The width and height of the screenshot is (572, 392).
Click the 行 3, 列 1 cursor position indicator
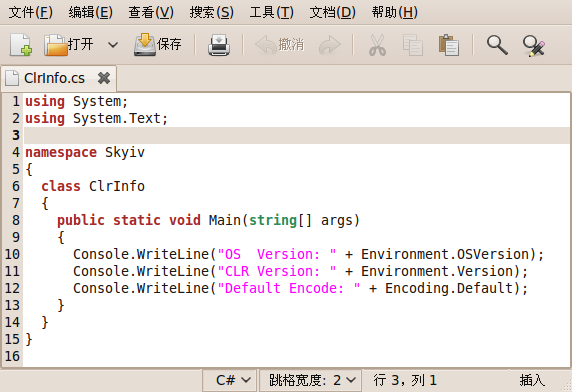tap(405, 380)
